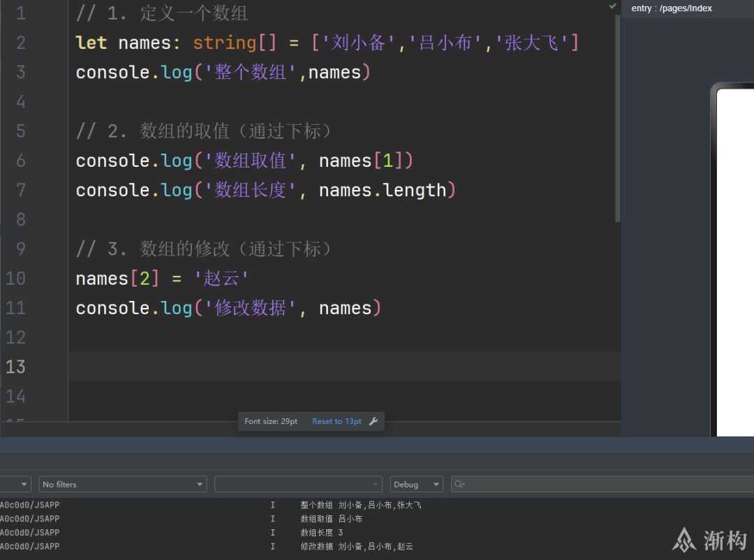Viewport: 754px width, 560px height.
Task: Open the 'No filters' dropdown
Action: (123, 484)
